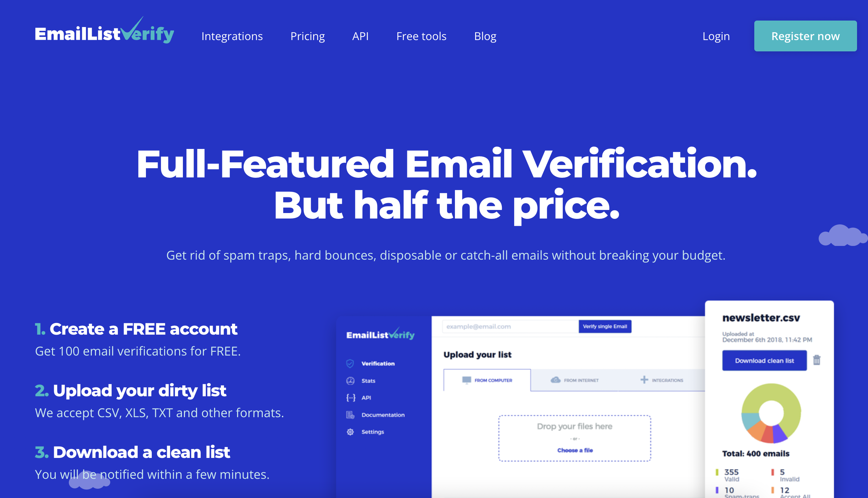This screenshot has height=498, width=868.
Task: Click the example@email.com input field
Action: tap(510, 327)
